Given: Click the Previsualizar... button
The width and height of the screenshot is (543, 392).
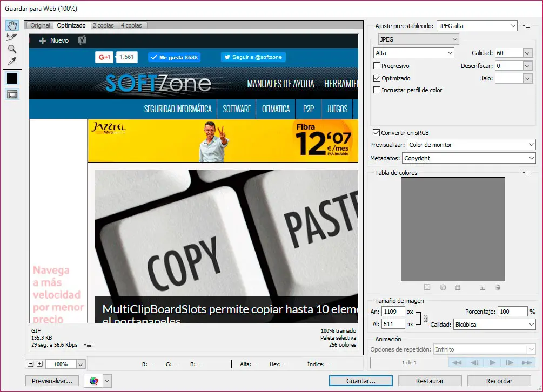Looking at the screenshot, I should (52, 381).
